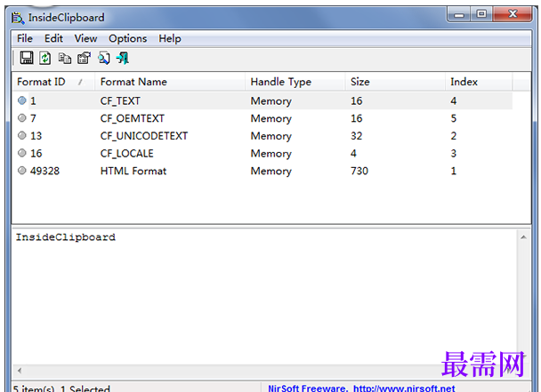Select the CF_UNICODETEXT format name cell

(x=144, y=136)
